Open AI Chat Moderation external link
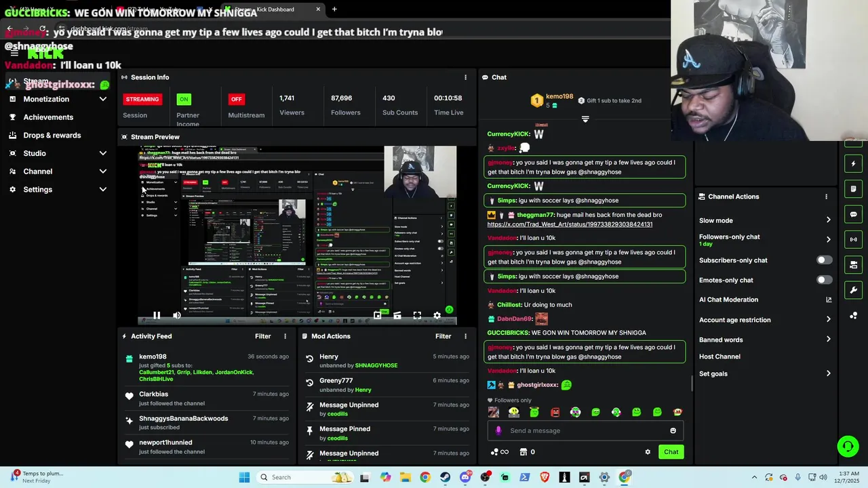The width and height of the screenshot is (868, 488). click(829, 300)
